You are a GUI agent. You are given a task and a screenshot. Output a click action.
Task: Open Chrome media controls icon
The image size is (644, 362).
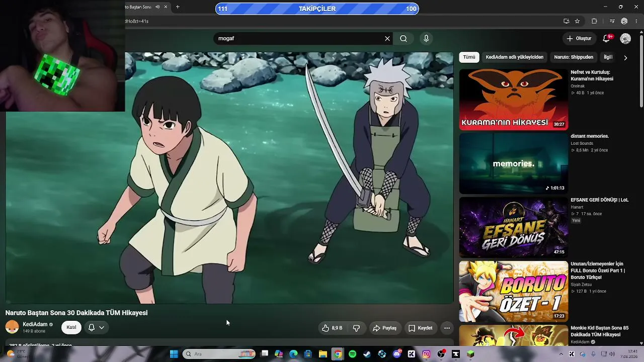click(612, 21)
